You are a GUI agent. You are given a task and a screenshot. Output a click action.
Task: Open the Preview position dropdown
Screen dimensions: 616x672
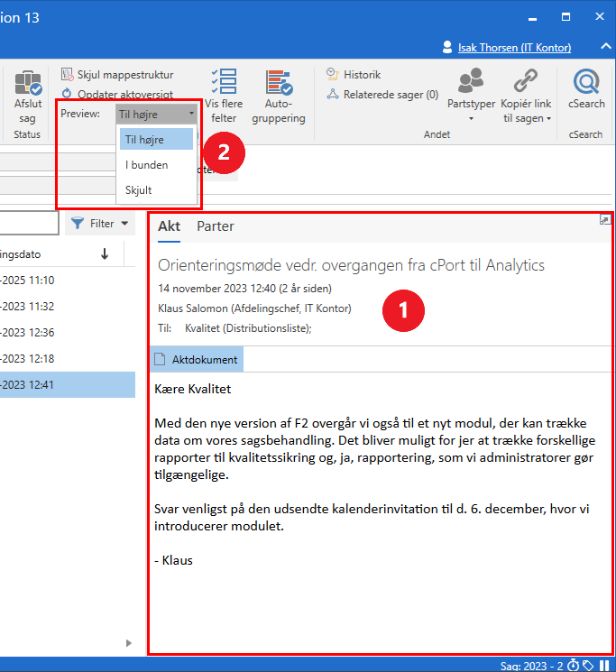(x=156, y=114)
